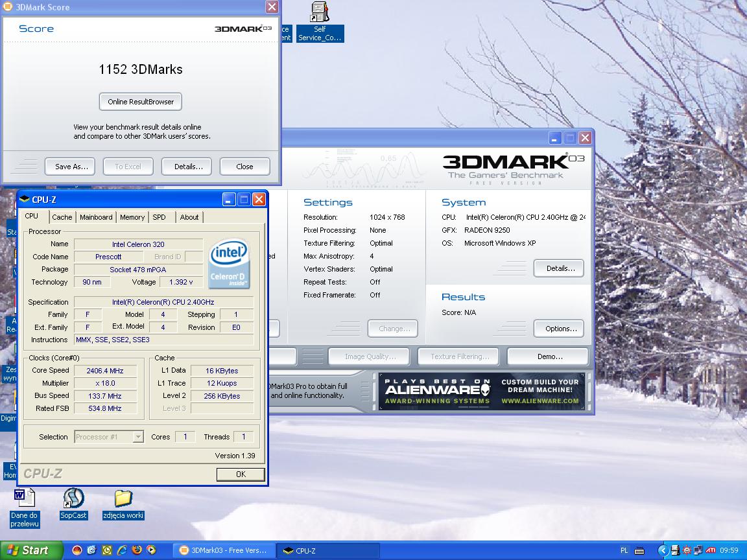Open the 'Dane do przelewu' Word document

coord(24,507)
